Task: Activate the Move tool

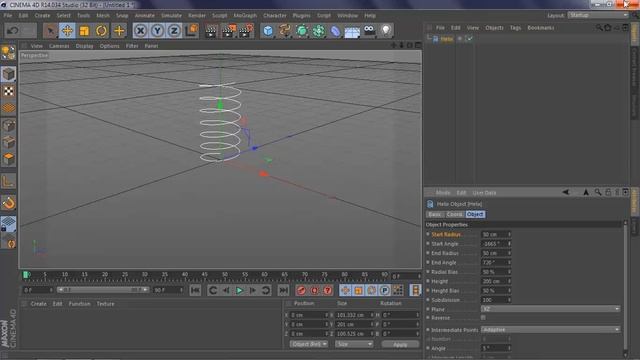Action: click(x=67, y=31)
